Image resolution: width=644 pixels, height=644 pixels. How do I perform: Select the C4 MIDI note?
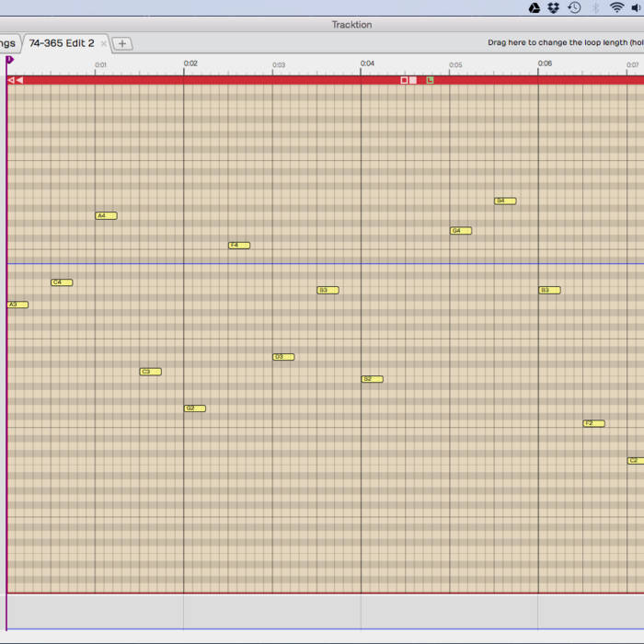pyautogui.click(x=62, y=282)
